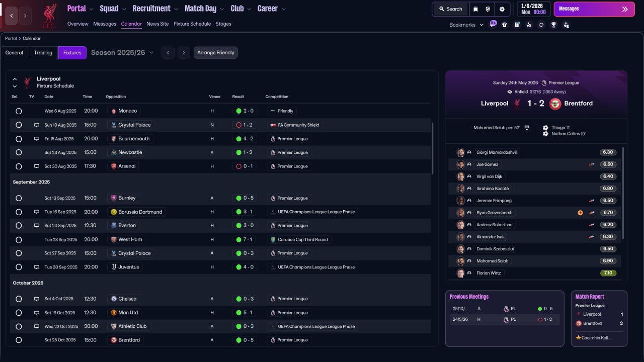644x362 pixels.
Task: Select the Brentford fixture radio button
Action: [x=19, y=340]
